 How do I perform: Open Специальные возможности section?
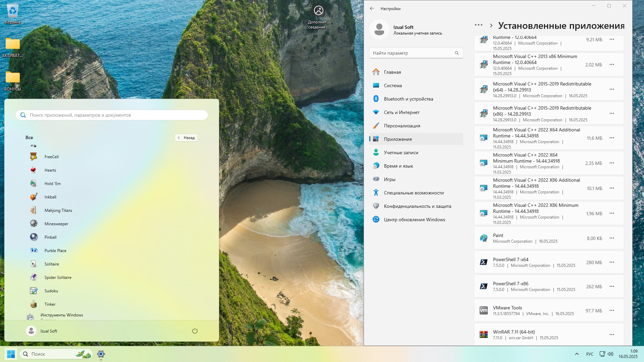click(x=416, y=193)
